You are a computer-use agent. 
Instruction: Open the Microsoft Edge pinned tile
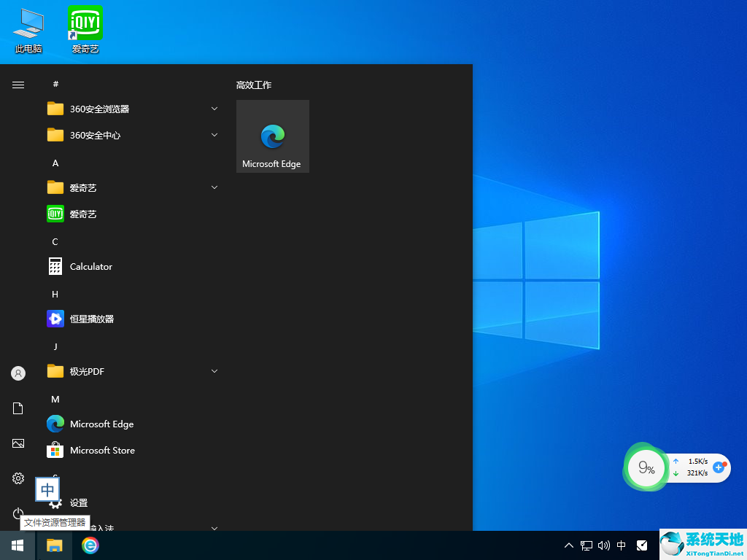coord(273,136)
